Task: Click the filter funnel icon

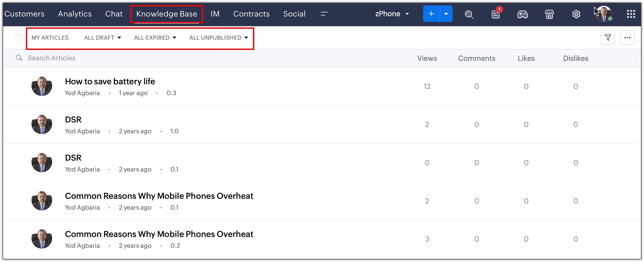Action: [x=608, y=38]
